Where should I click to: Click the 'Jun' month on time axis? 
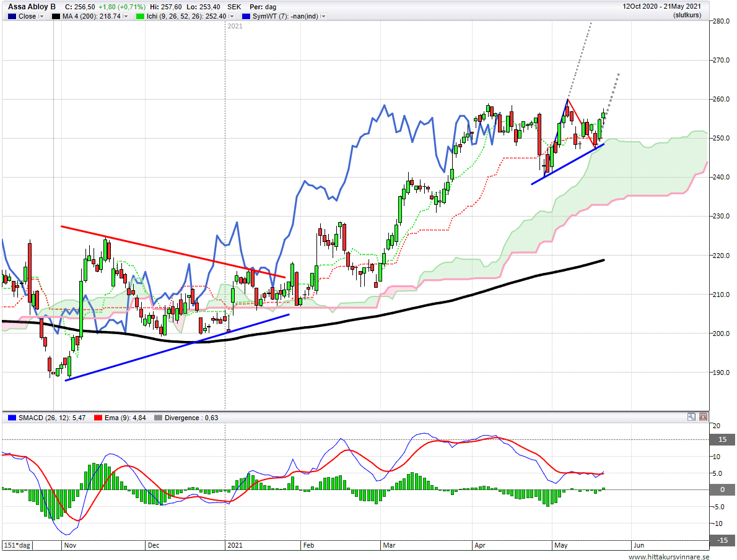point(639,545)
